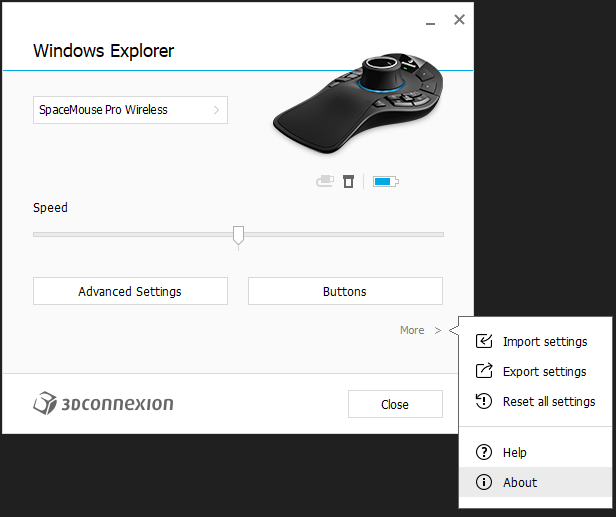Click the Speed label
The image size is (616, 517).
point(50,207)
